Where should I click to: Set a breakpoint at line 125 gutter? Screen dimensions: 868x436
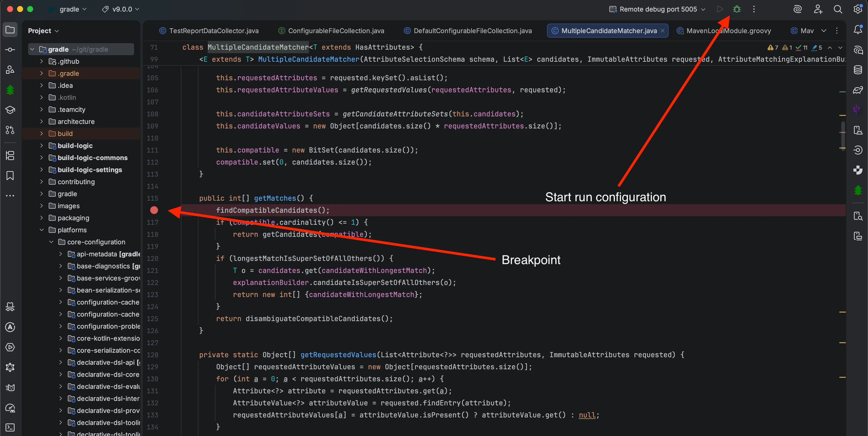pos(153,319)
